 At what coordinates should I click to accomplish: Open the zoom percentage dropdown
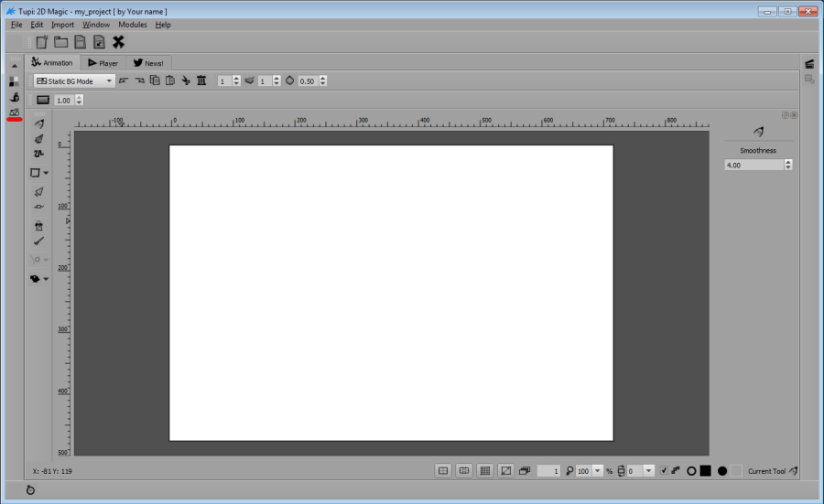598,471
